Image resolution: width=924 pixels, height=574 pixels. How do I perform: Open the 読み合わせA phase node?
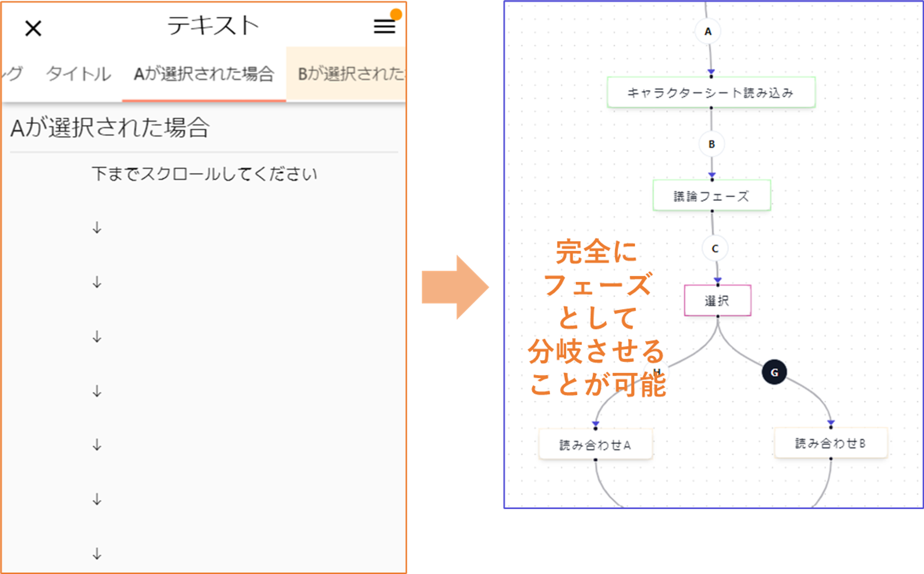(x=595, y=445)
